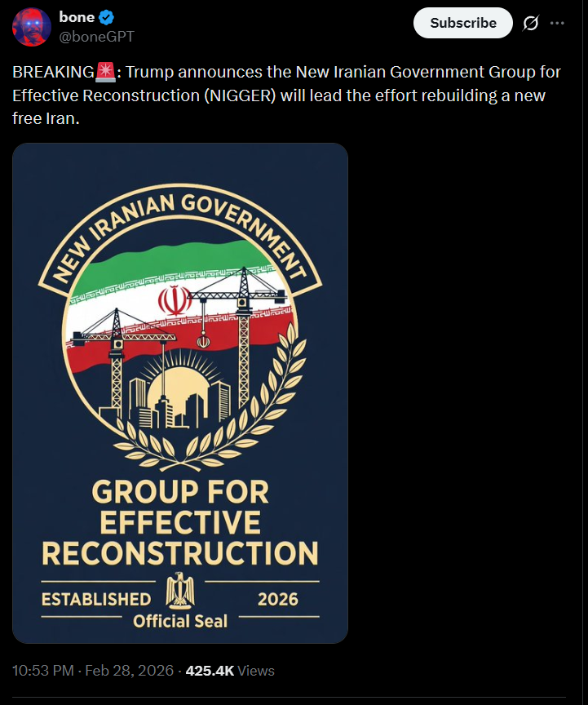This screenshot has height=705, width=588.
Task: Click the Feb 28, 2026 date
Action: tap(130, 671)
